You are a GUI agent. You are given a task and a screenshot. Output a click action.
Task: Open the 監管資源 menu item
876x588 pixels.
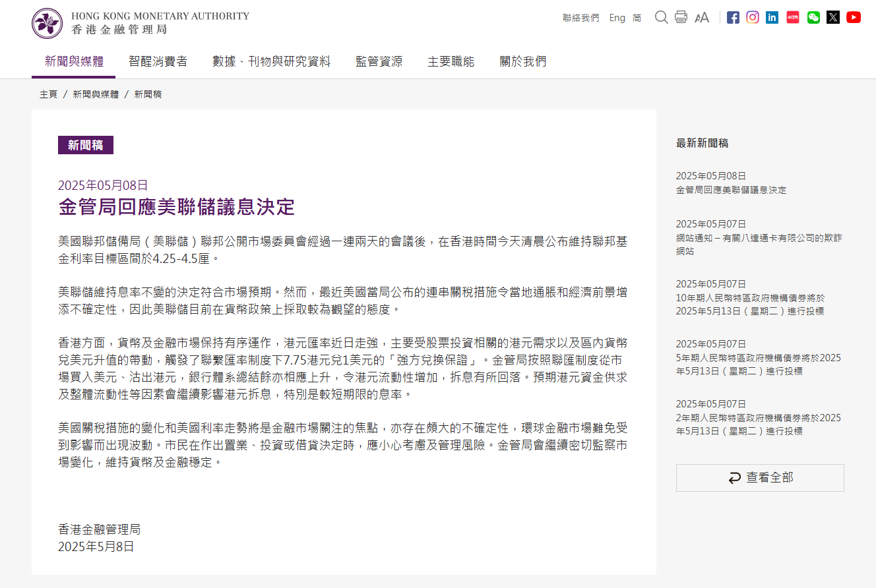pos(379,62)
